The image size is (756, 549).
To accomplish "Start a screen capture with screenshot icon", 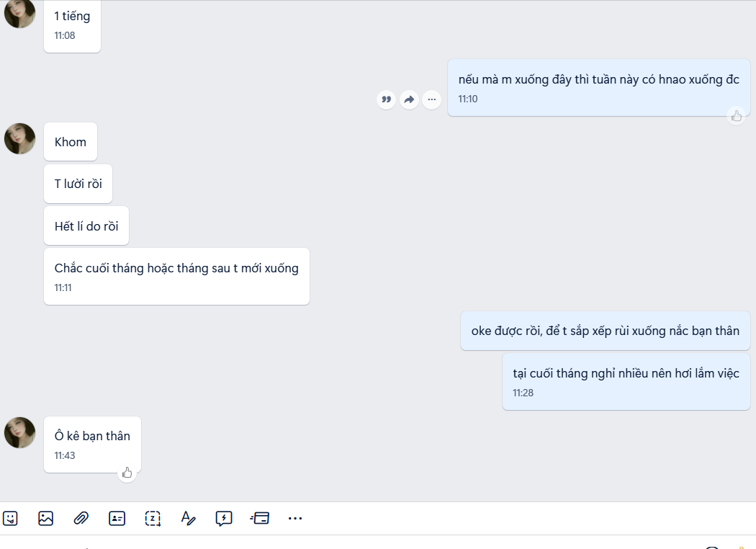I will [153, 519].
